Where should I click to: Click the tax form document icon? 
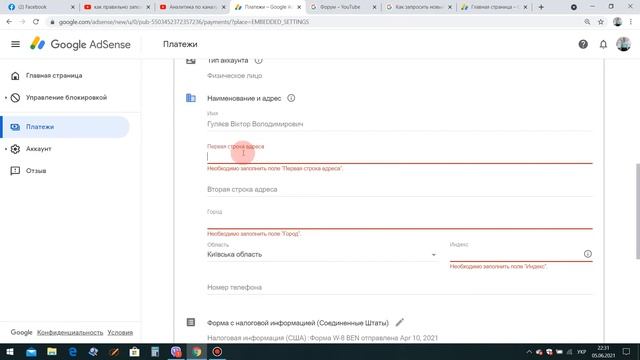point(191,322)
